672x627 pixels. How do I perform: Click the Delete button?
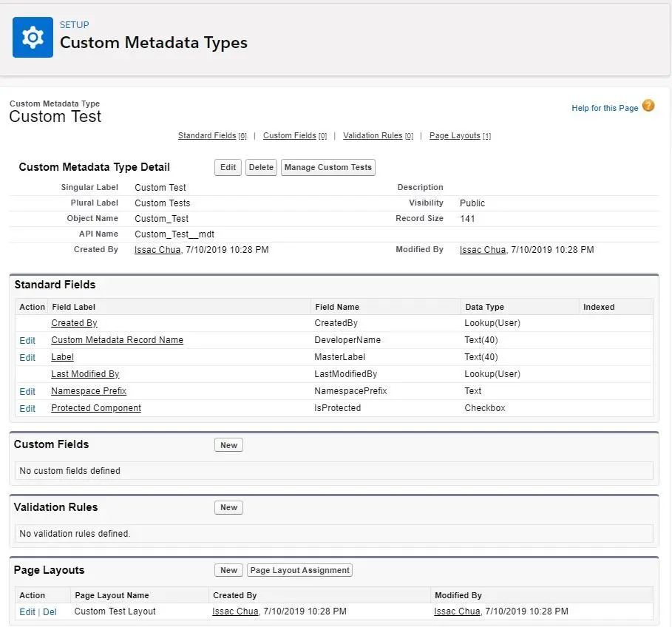click(261, 167)
